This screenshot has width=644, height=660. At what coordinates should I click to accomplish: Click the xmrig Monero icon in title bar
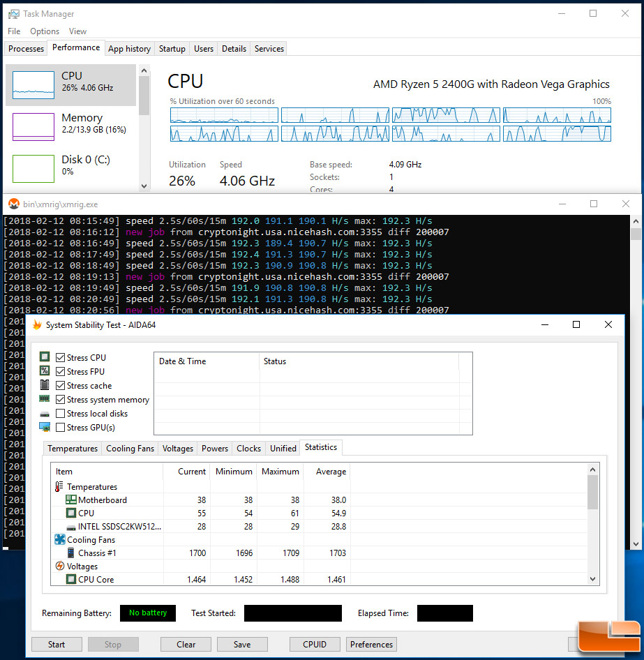(x=14, y=204)
